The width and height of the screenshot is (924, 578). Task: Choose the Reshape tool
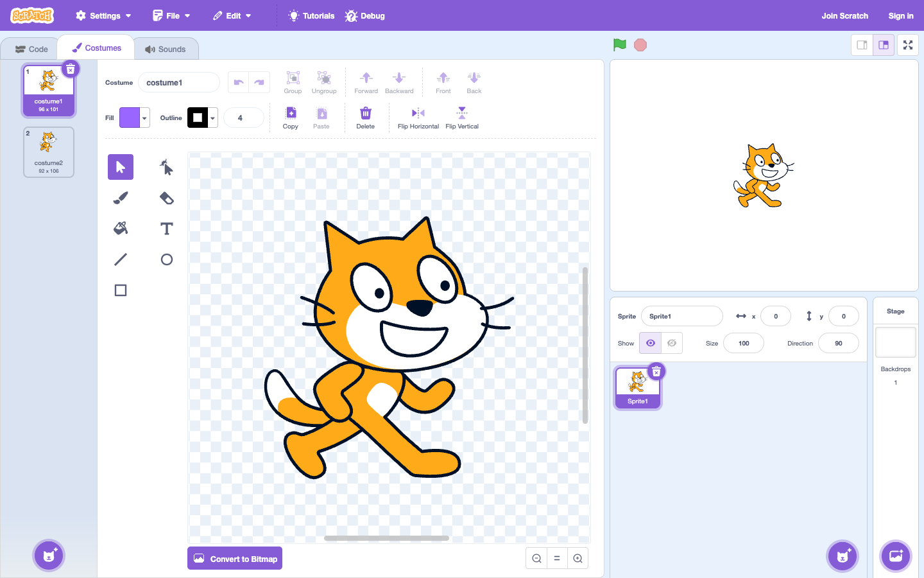[167, 167]
